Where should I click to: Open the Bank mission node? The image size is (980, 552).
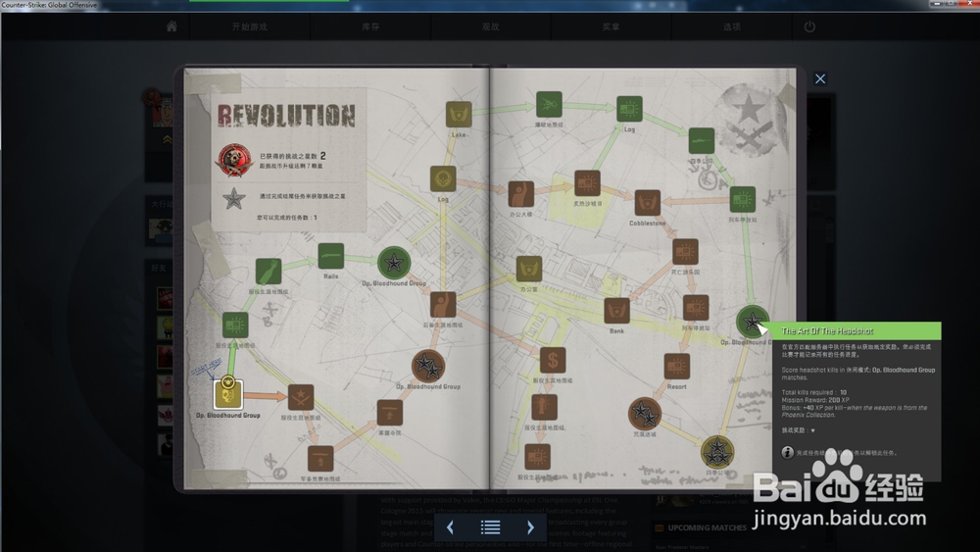[x=616, y=311]
